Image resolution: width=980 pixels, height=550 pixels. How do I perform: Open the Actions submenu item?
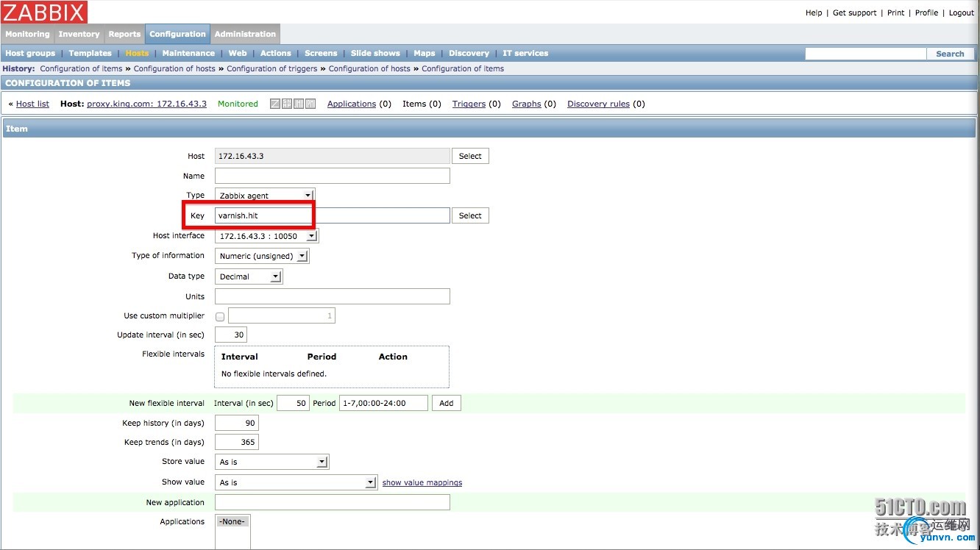point(276,53)
